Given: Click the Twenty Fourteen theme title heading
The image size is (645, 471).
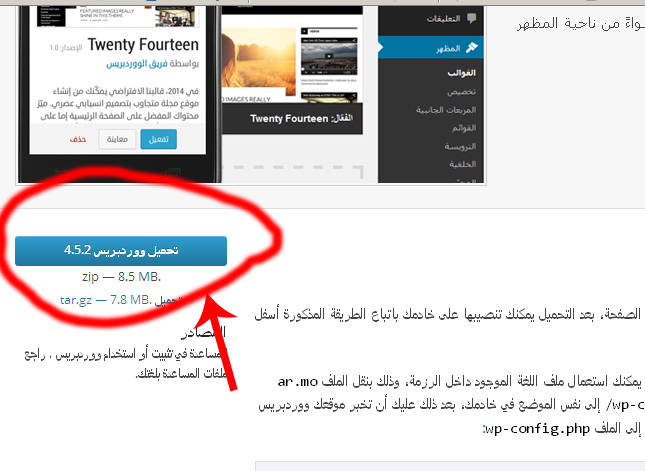Looking at the screenshot, I should point(143,44).
